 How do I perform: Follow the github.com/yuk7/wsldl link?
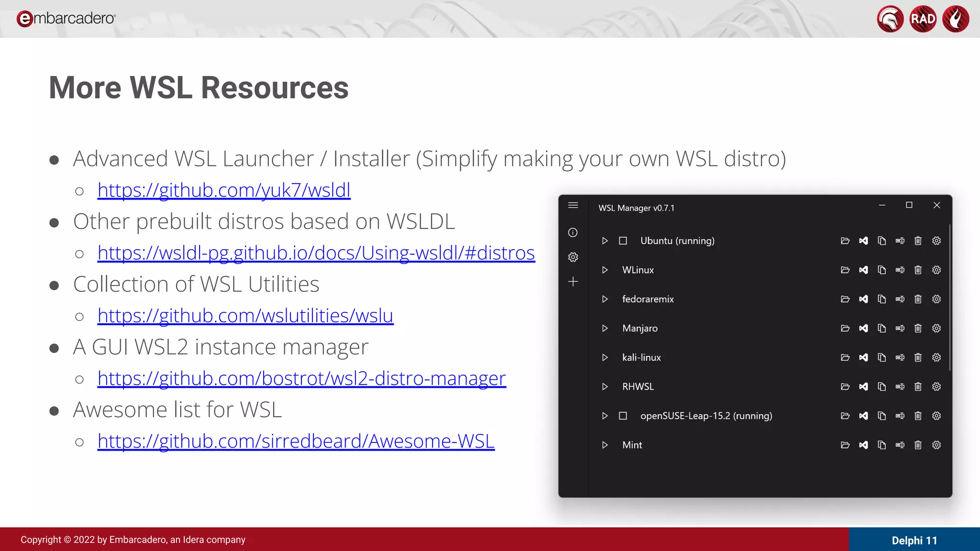224,190
